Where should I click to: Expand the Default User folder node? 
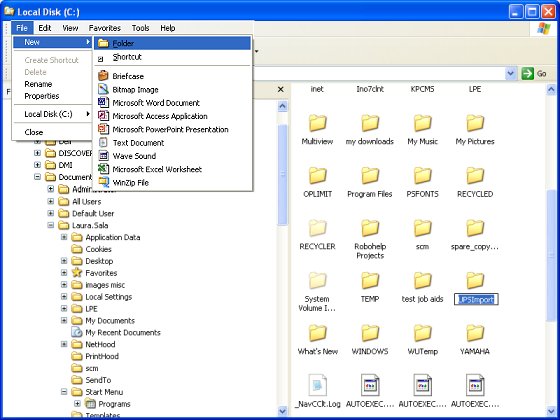click(51, 213)
